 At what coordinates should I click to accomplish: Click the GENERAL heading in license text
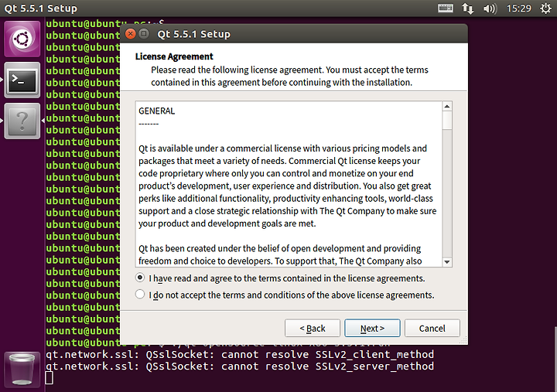156,111
